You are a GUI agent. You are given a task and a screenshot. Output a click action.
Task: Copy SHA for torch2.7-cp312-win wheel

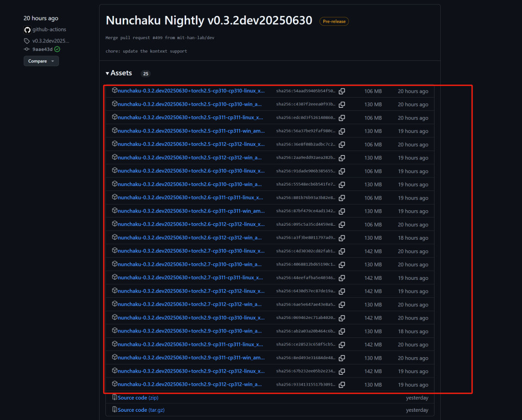tap(342, 304)
